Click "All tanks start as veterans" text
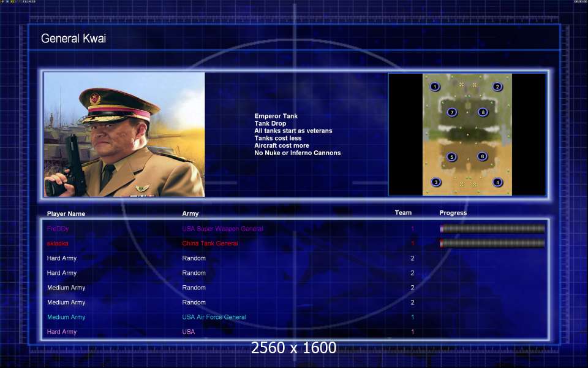The width and height of the screenshot is (588, 368). (293, 131)
